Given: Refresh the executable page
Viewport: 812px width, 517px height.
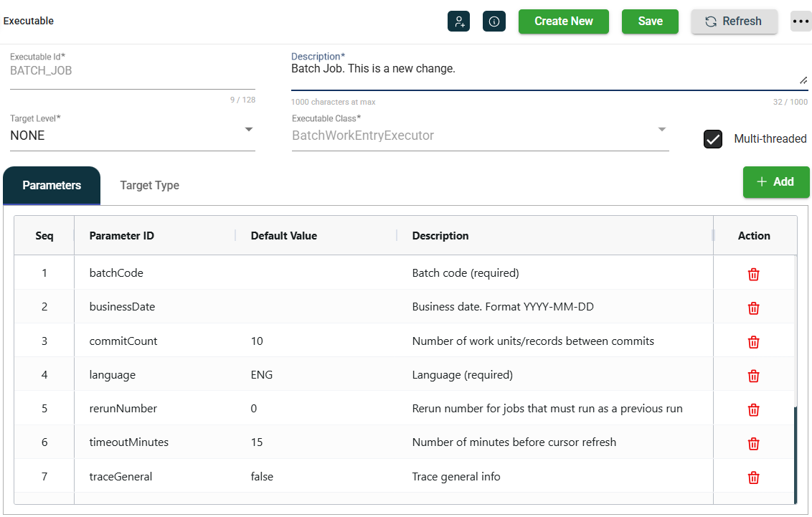Looking at the screenshot, I should pos(734,22).
